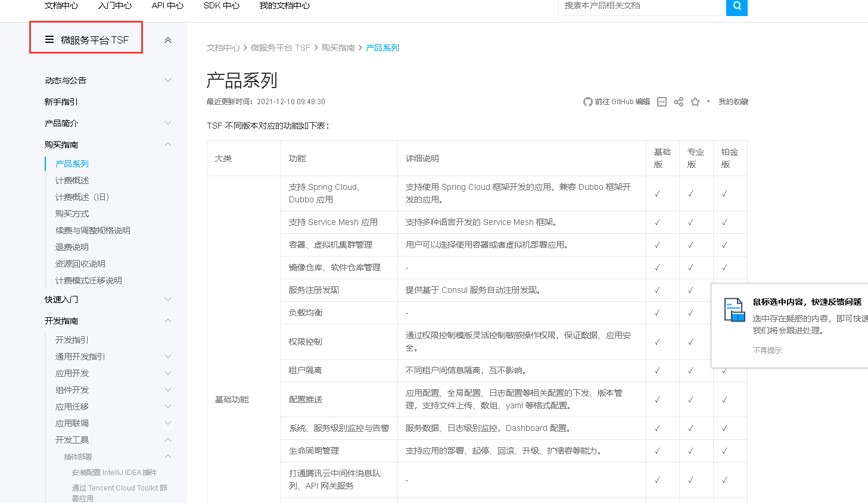The width and height of the screenshot is (868, 503).
Task: Click breadcrumb item 产品系列
Action: click(x=382, y=48)
